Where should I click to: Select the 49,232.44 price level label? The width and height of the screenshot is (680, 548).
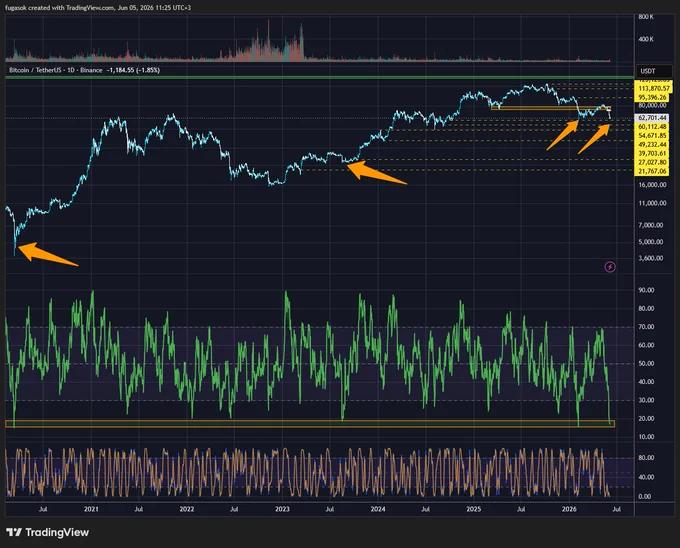click(652, 144)
